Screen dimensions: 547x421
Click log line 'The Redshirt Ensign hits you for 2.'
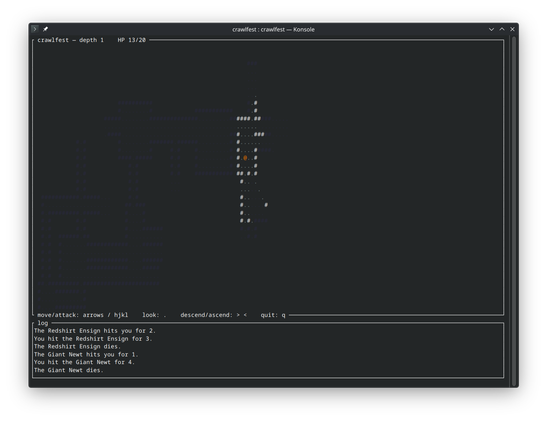[95, 331]
